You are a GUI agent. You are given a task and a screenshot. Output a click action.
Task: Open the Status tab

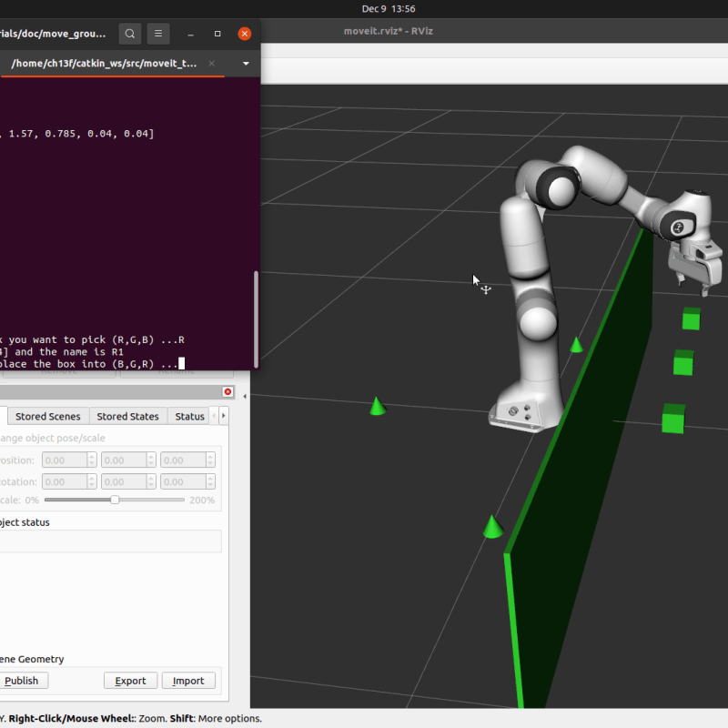pyautogui.click(x=190, y=416)
